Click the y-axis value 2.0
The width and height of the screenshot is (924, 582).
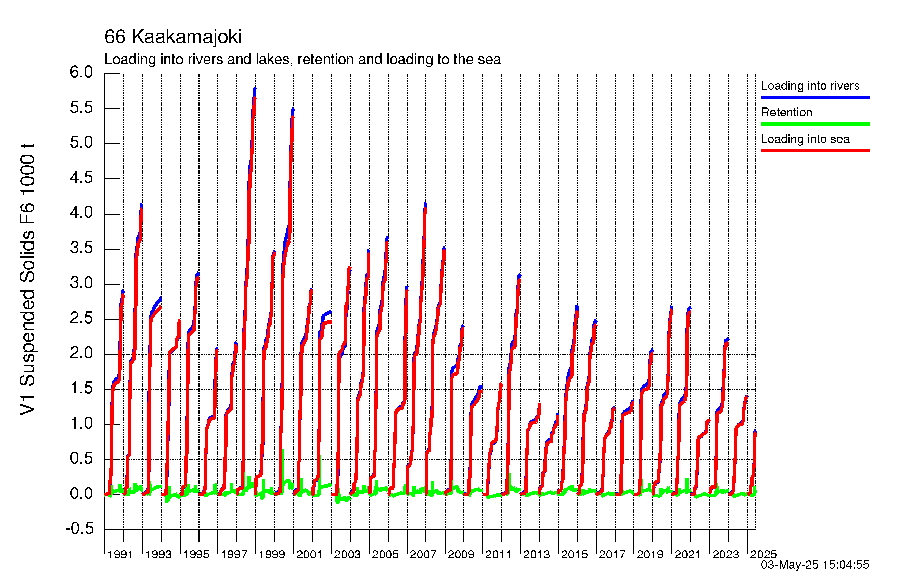(81, 353)
